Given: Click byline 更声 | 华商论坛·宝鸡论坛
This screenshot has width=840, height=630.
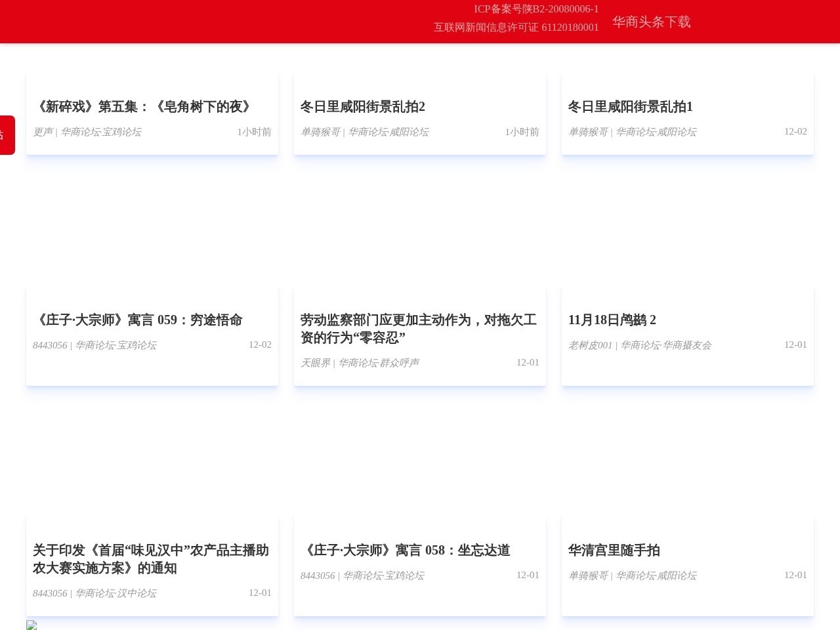Looking at the screenshot, I should [x=87, y=132].
